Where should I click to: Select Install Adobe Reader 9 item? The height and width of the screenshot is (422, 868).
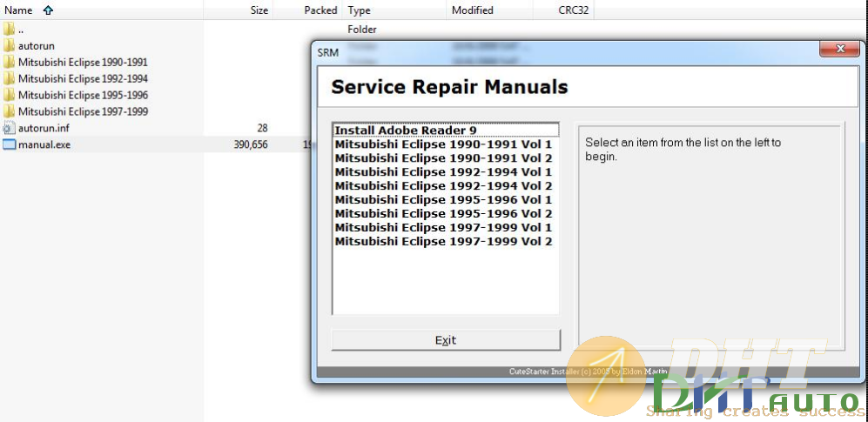[x=446, y=130]
